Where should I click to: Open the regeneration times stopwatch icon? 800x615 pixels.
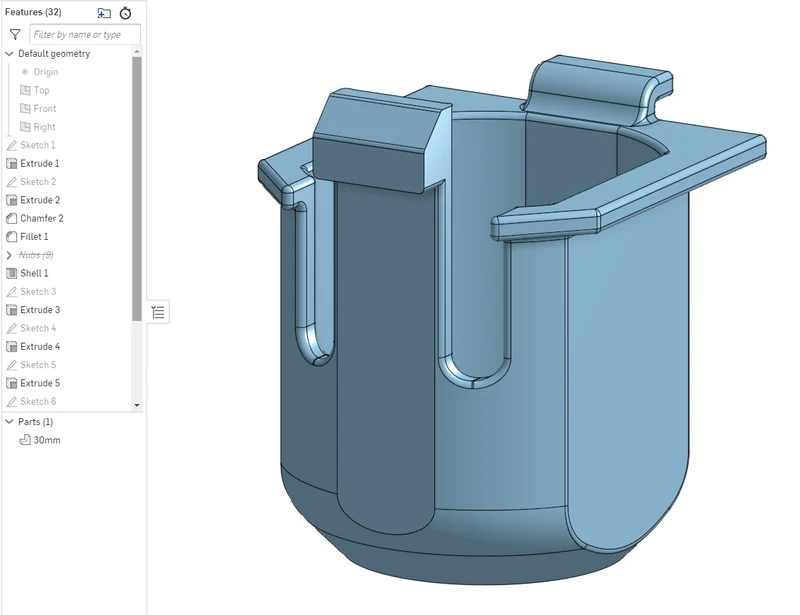pyautogui.click(x=126, y=13)
